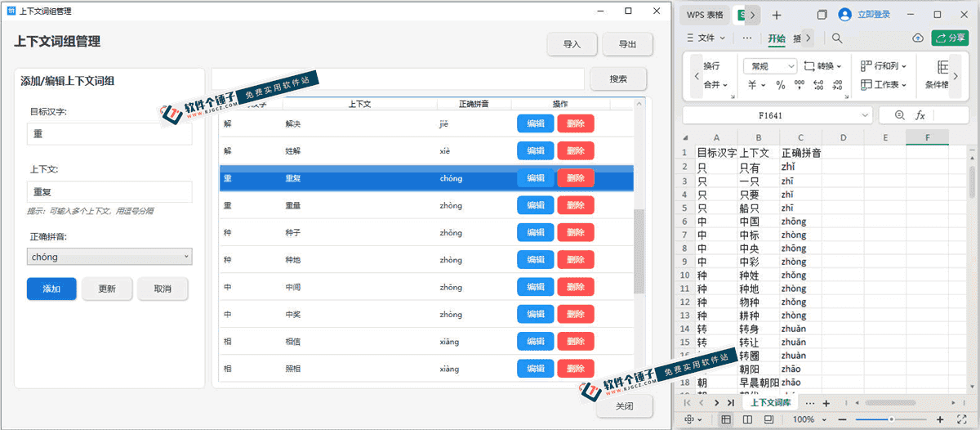Click the 上下文 input with 重复
The image size is (980, 430).
(109, 192)
